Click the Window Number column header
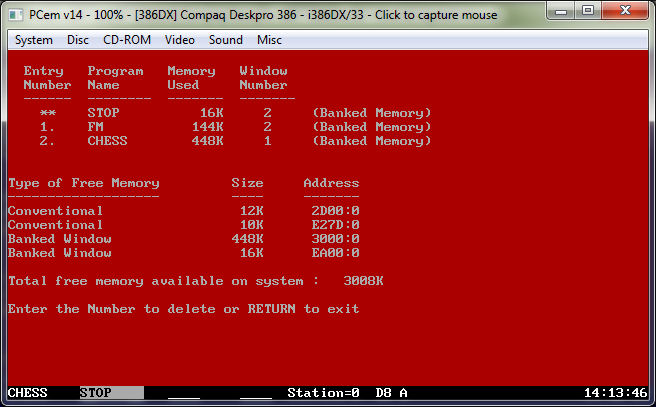 click(x=263, y=78)
